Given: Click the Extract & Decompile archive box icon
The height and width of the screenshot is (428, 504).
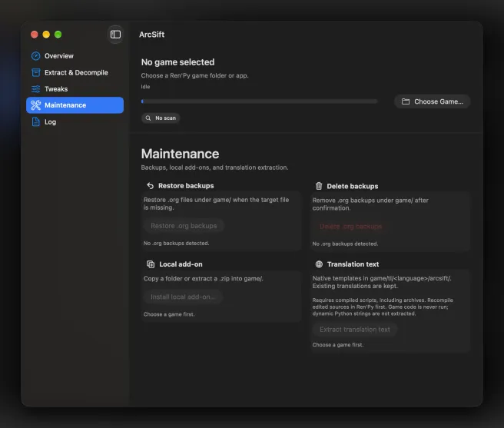Looking at the screenshot, I should tap(35, 72).
